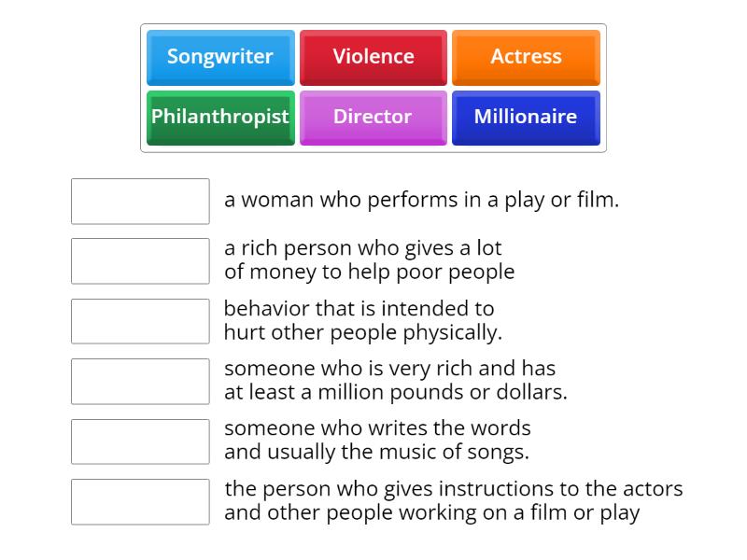Click answer box for woman performer definition
The height and width of the screenshot is (560, 747).
(140, 201)
